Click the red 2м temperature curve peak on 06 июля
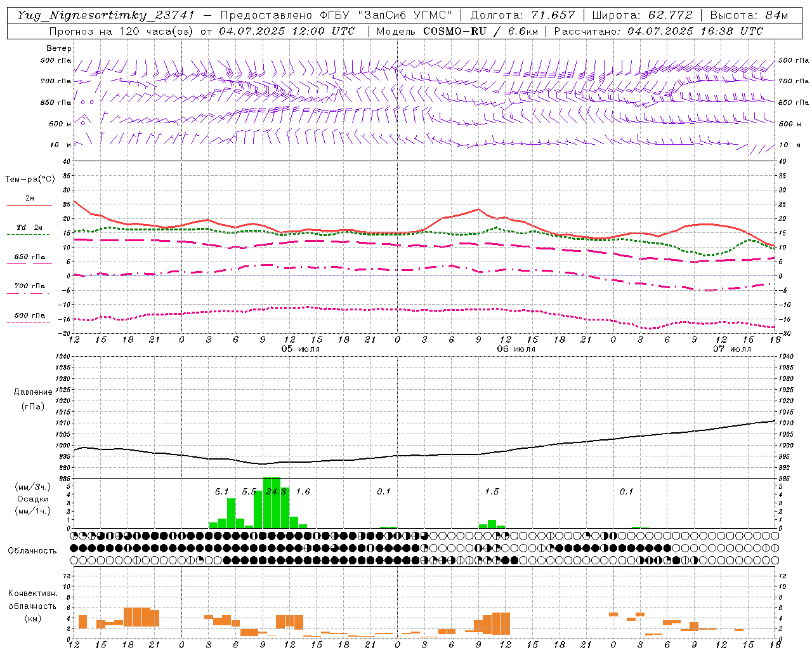812x650 pixels. tap(478, 209)
